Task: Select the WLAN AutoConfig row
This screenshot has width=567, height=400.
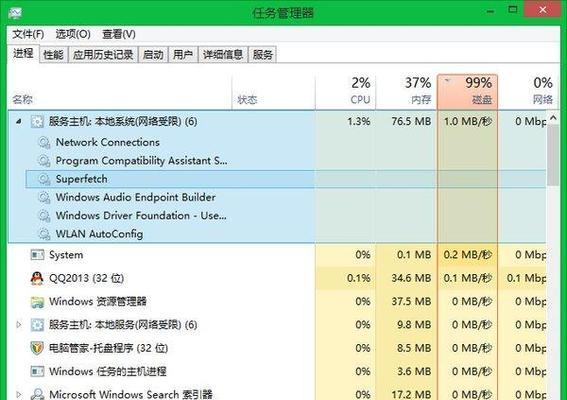Action: (286, 234)
